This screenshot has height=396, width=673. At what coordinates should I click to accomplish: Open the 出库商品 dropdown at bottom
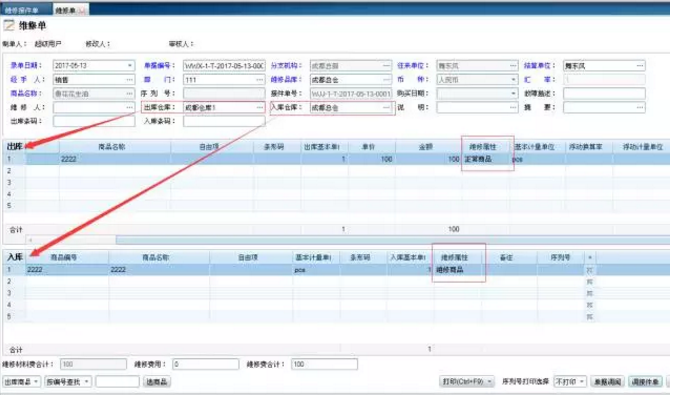(x=21, y=381)
